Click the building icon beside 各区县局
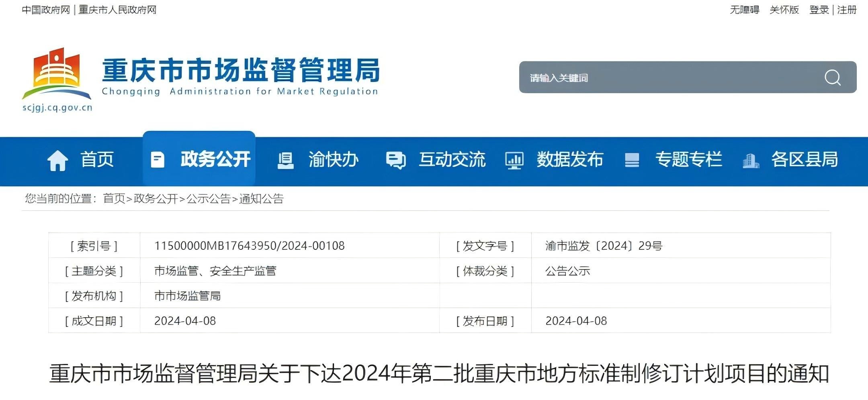 (750, 161)
